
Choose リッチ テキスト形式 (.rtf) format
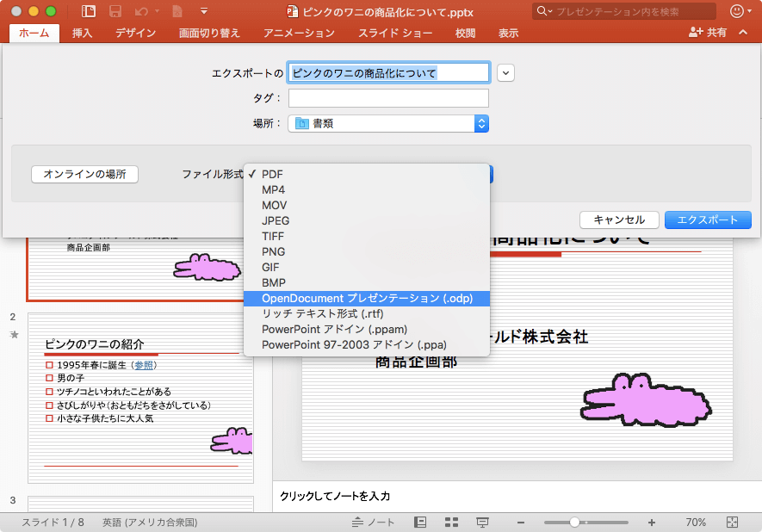point(367,314)
